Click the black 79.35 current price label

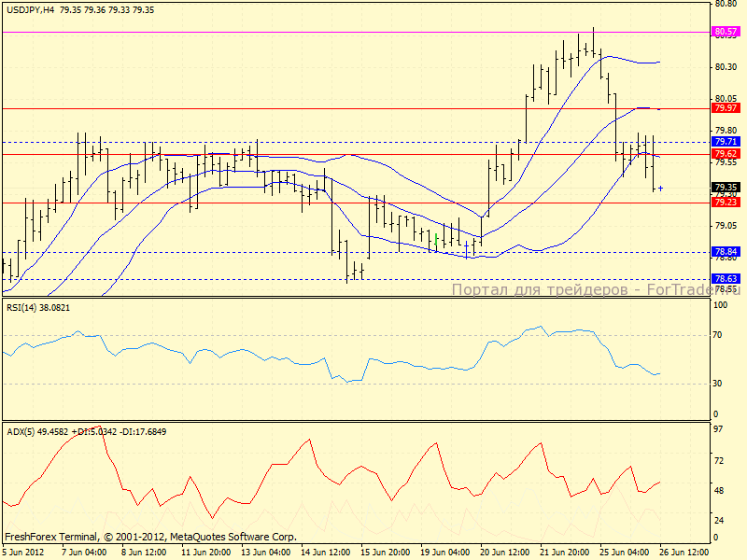coord(726,188)
